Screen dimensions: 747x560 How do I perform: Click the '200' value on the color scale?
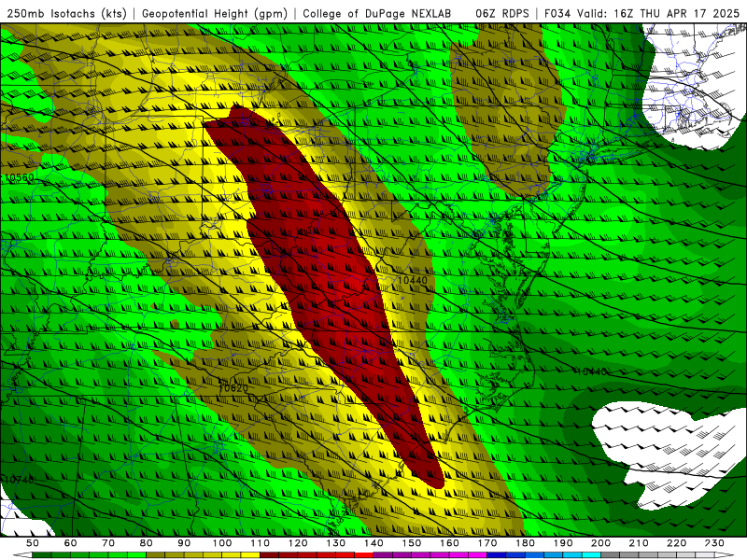tap(600, 543)
